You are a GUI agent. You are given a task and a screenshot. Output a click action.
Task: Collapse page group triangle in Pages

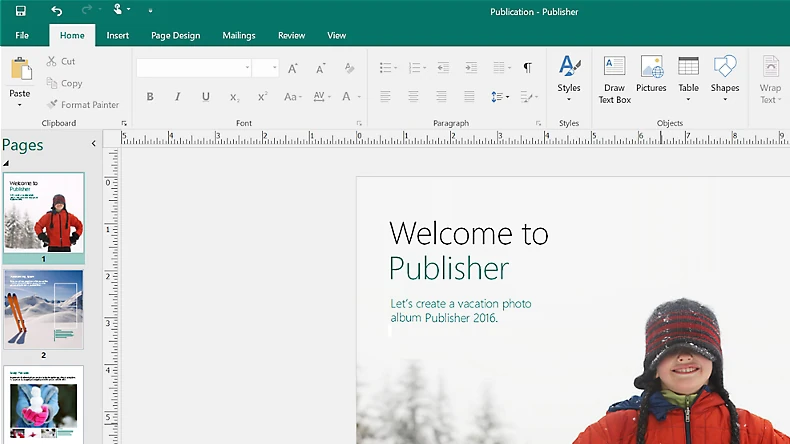(6, 163)
